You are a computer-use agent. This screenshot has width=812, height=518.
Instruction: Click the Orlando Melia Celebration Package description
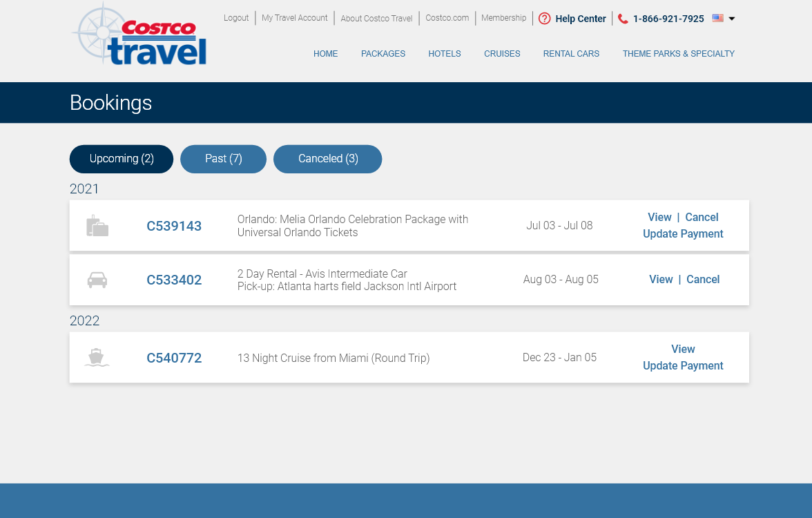[353, 226]
